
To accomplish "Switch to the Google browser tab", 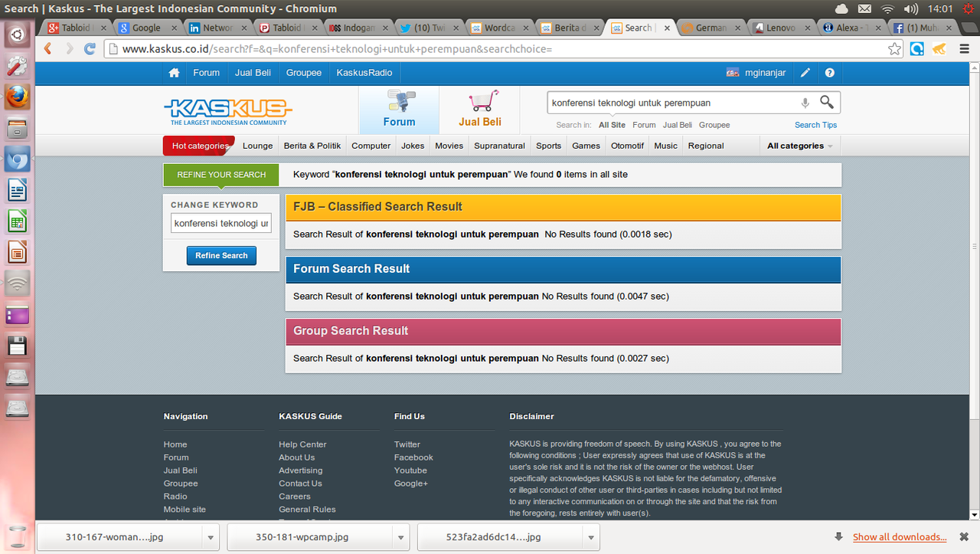I will (146, 28).
